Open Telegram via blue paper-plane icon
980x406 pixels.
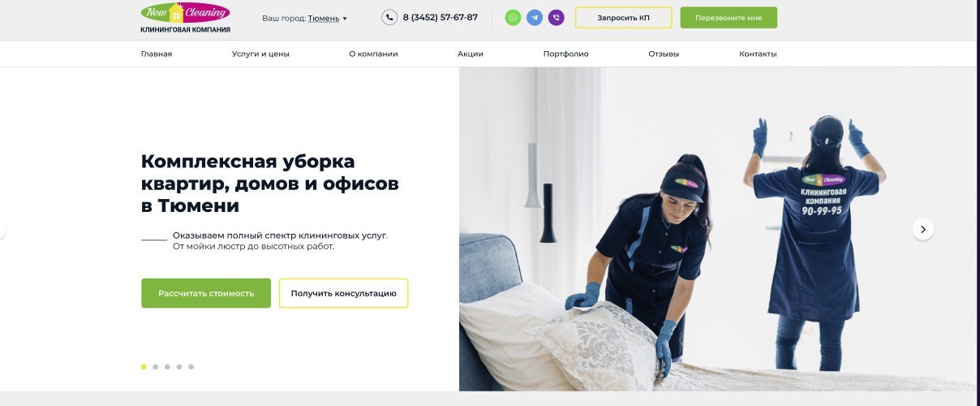[x=535, y=17]
